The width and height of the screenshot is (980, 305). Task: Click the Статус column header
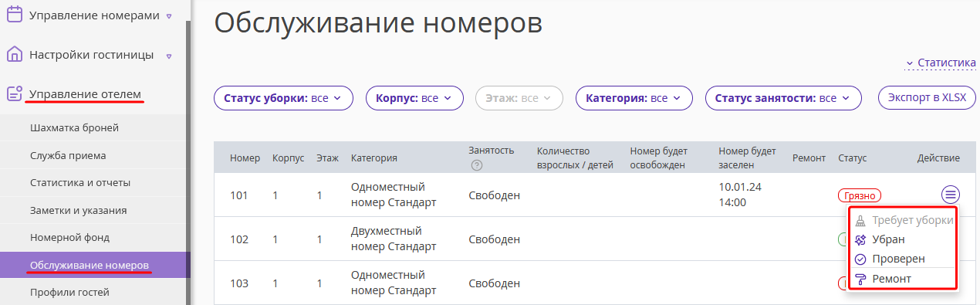pos(853,158)
